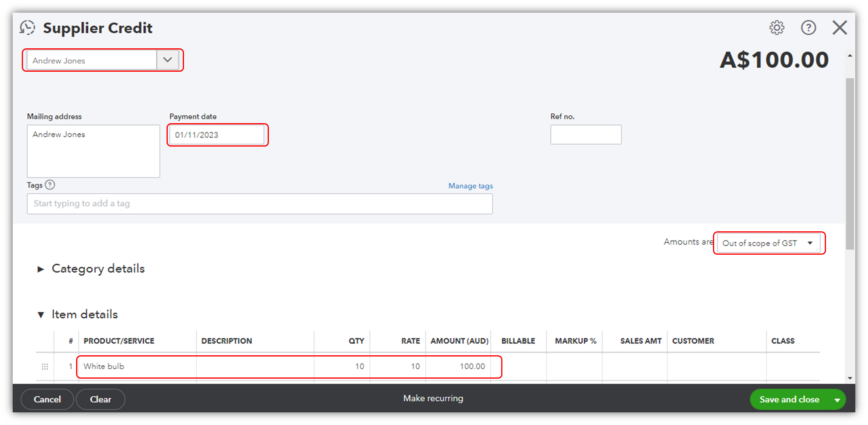The height and width of the screenshot is (425, 868).
Task: Click the Save and close button
Action: (x=789, y=400)
